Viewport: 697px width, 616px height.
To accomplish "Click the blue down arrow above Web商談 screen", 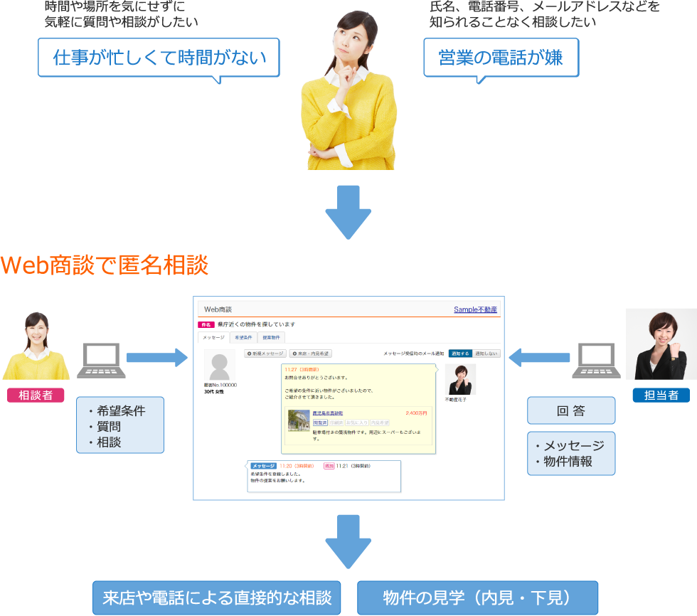I will tap(348, 213).
